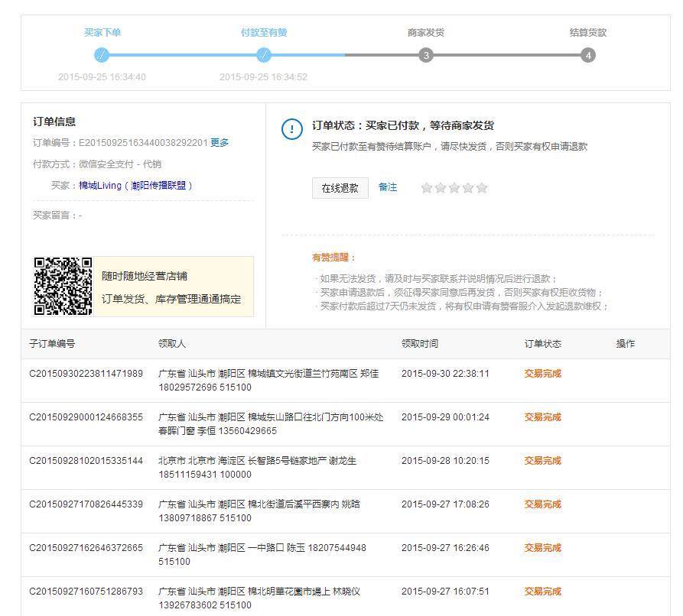Click pickup time 2015-09-27 16:26:46
683x616 pixels.
[x=445, y=548]
